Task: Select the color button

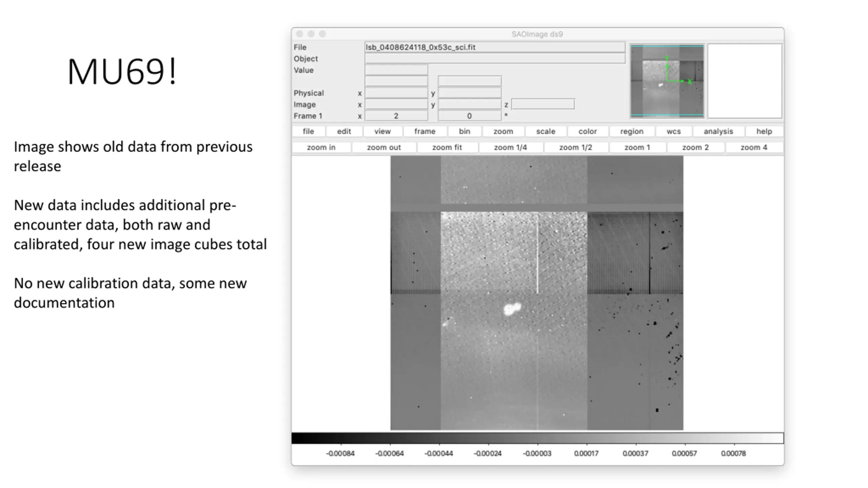Action: [x=588, y=131]
